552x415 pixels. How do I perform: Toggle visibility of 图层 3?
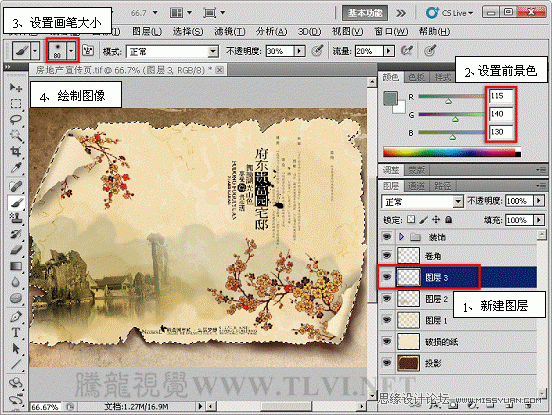(x=387, y=277)
